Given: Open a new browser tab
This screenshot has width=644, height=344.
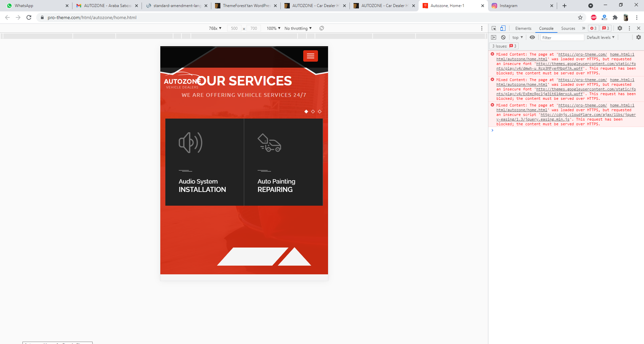Looking at the screenshot, I should (565, 6).
